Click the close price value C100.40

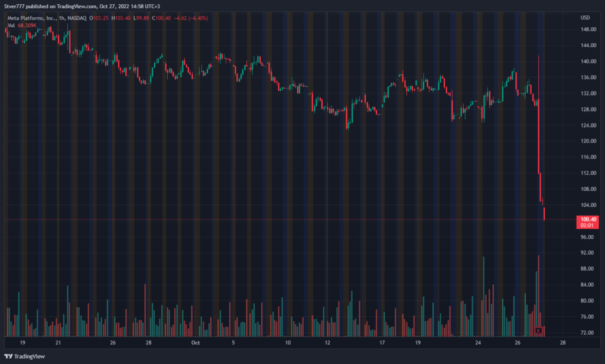[x=163, y=18]
